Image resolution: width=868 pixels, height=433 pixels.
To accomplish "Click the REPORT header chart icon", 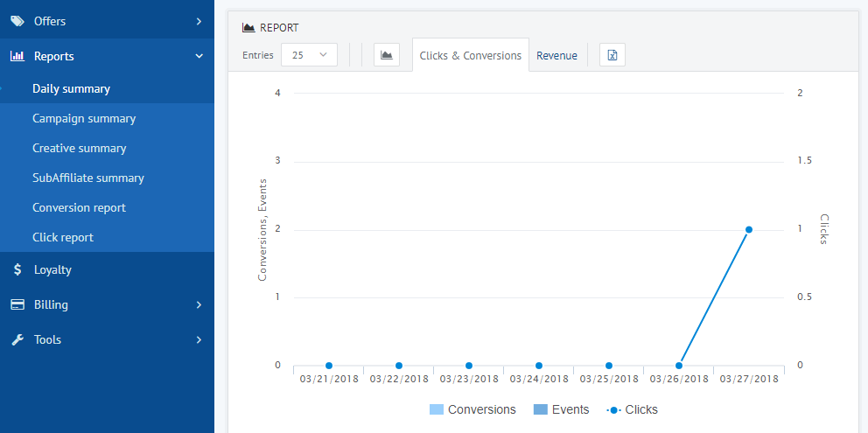I will coord(248,28).
